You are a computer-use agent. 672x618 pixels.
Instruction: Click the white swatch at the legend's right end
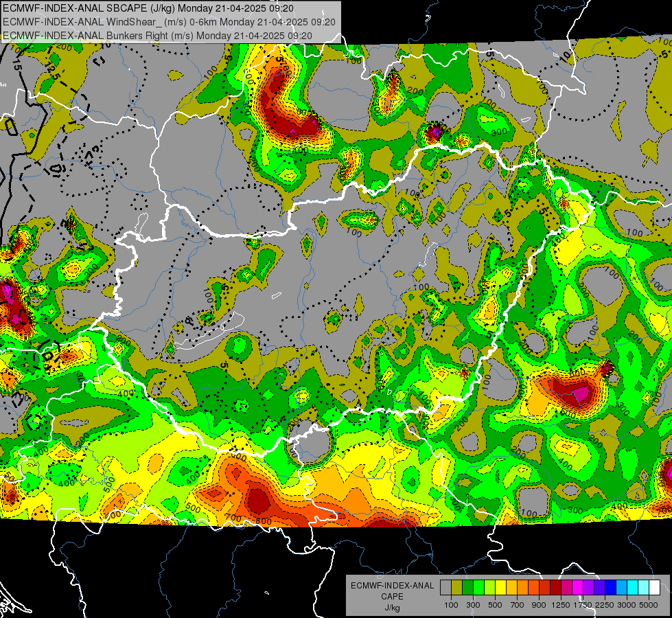(x=654, y=588)
